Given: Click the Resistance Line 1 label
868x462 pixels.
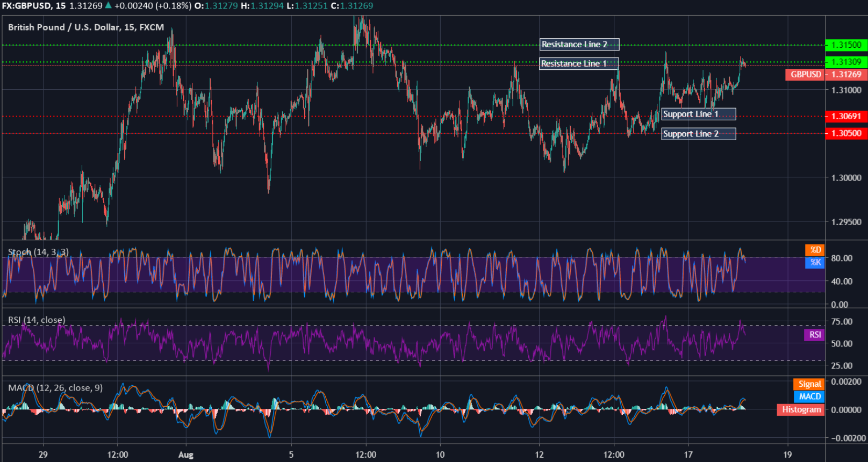Looking at the screenshot, I should point(579,63).
